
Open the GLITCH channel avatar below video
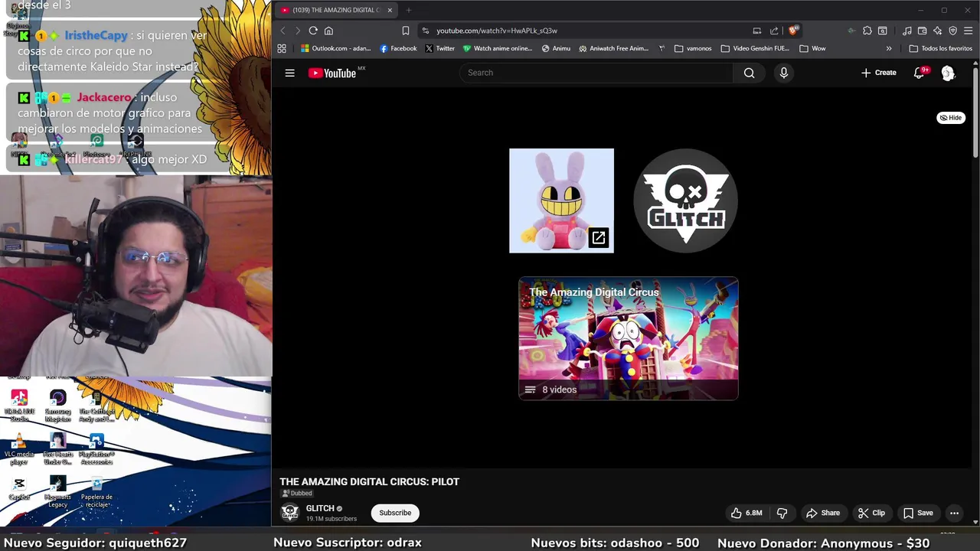click(x=290, y=513)
